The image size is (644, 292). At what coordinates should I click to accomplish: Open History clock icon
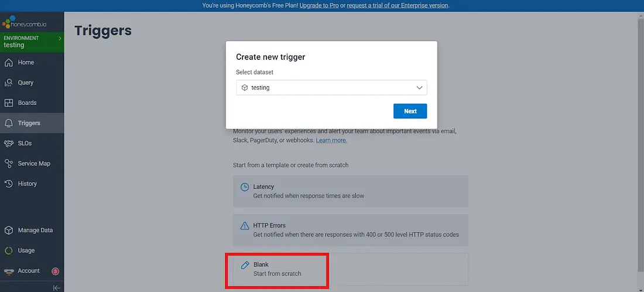[9, 184]
